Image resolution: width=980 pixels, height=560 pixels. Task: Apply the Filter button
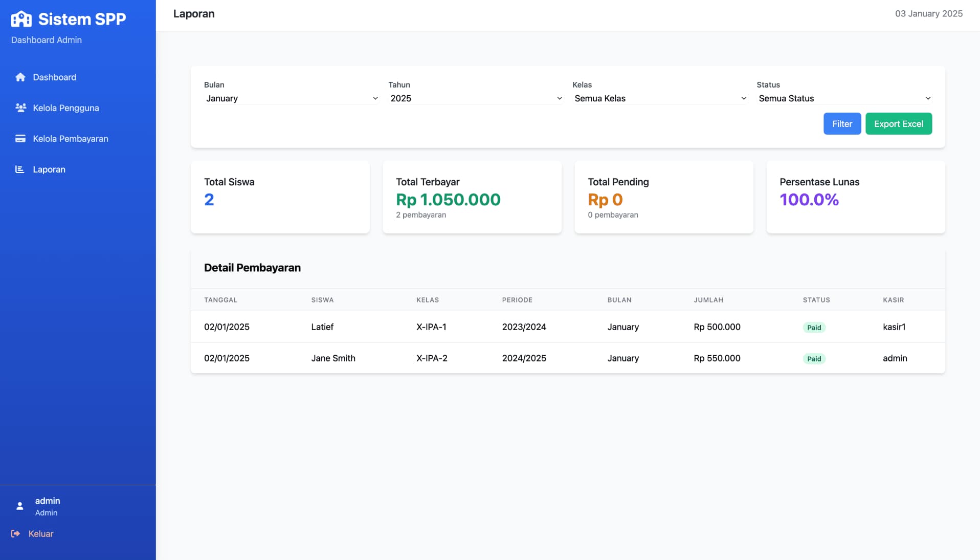[842, 124]
